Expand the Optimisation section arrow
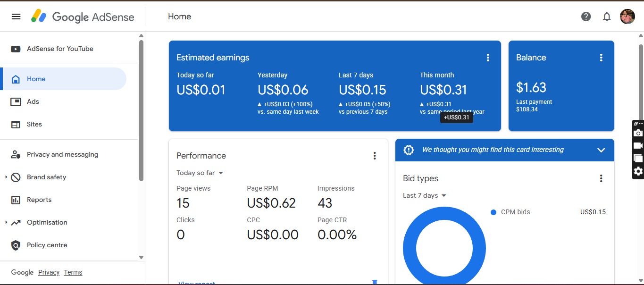644x285 pixels. (6, 223)
